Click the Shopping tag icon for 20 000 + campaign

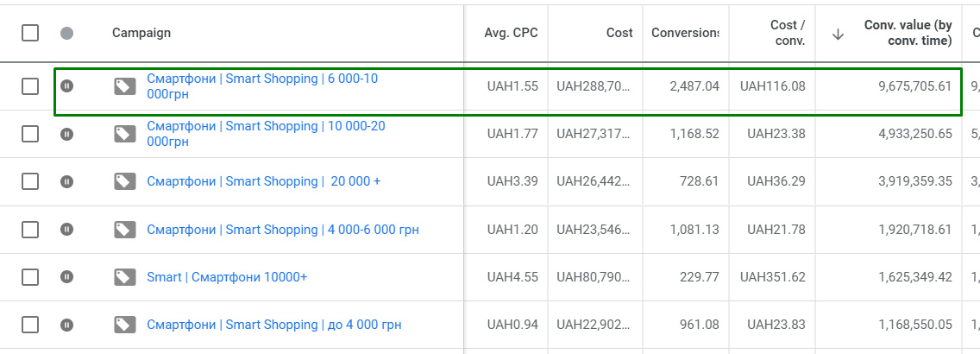125,181
